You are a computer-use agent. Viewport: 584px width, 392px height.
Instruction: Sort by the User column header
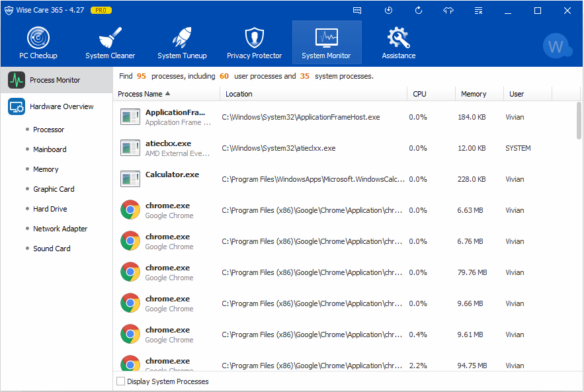pyautogui.click(x=528, y=94)
